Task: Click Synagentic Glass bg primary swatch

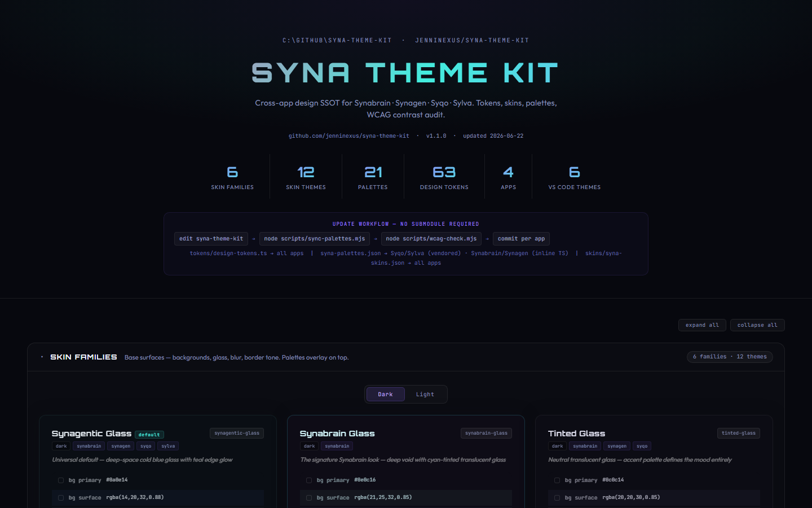Action: (x=61, y=480)
